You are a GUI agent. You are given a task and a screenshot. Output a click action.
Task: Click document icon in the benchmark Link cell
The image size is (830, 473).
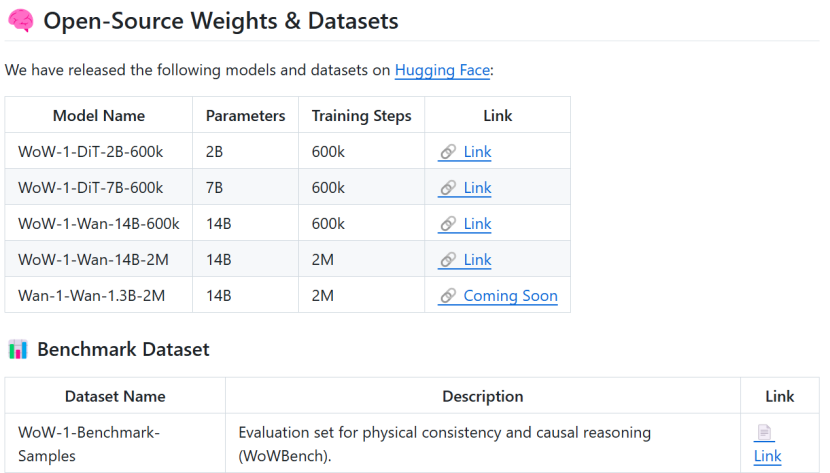click(x=764, y=433)
